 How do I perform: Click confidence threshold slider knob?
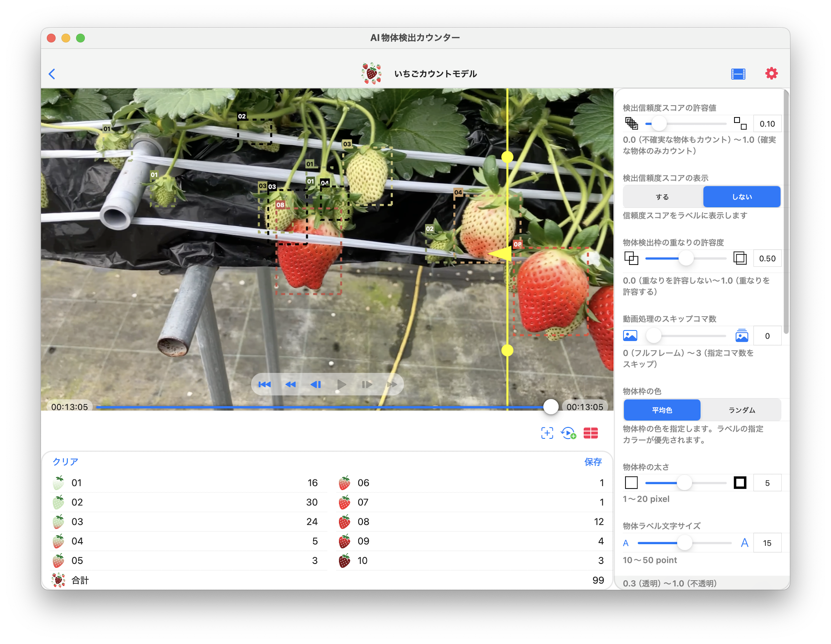(x=659, y=124)
